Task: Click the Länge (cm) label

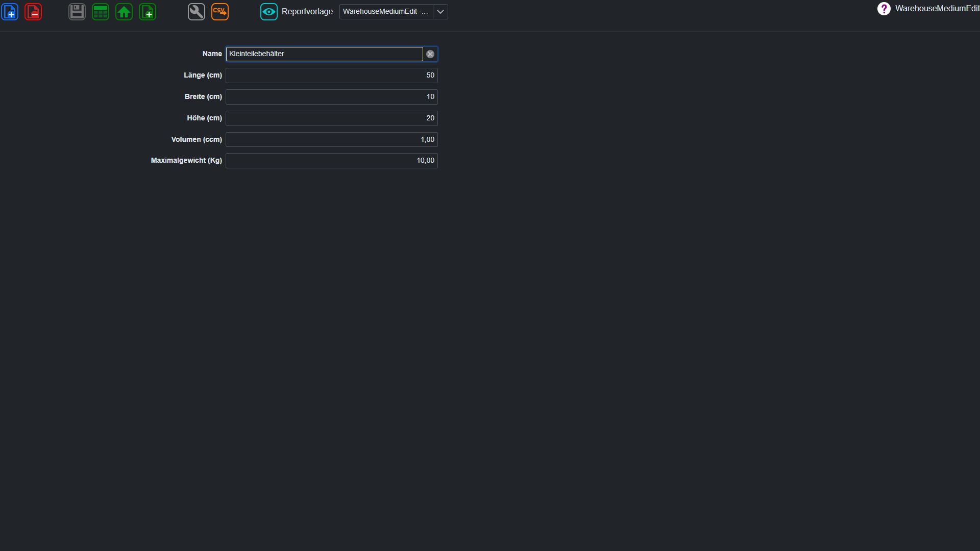Action: click(203, 76)
